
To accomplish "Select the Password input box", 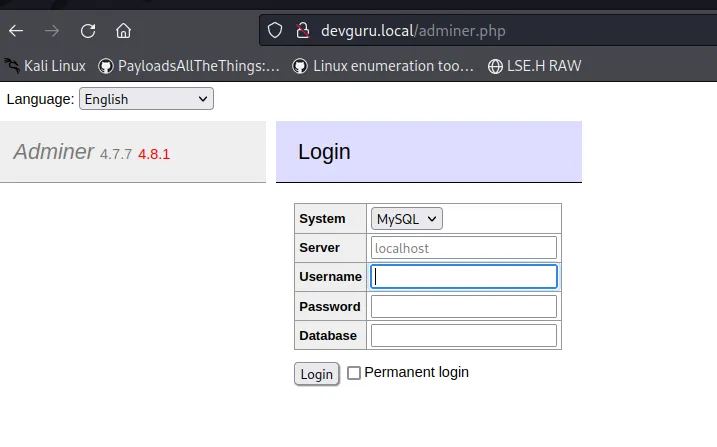I will point(463,306).
